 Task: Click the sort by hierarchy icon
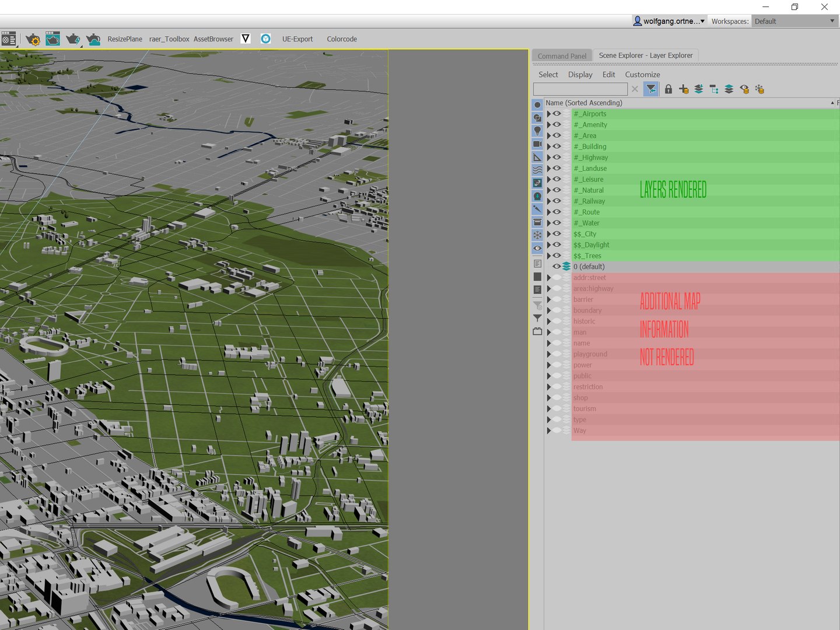pos(714,89)
